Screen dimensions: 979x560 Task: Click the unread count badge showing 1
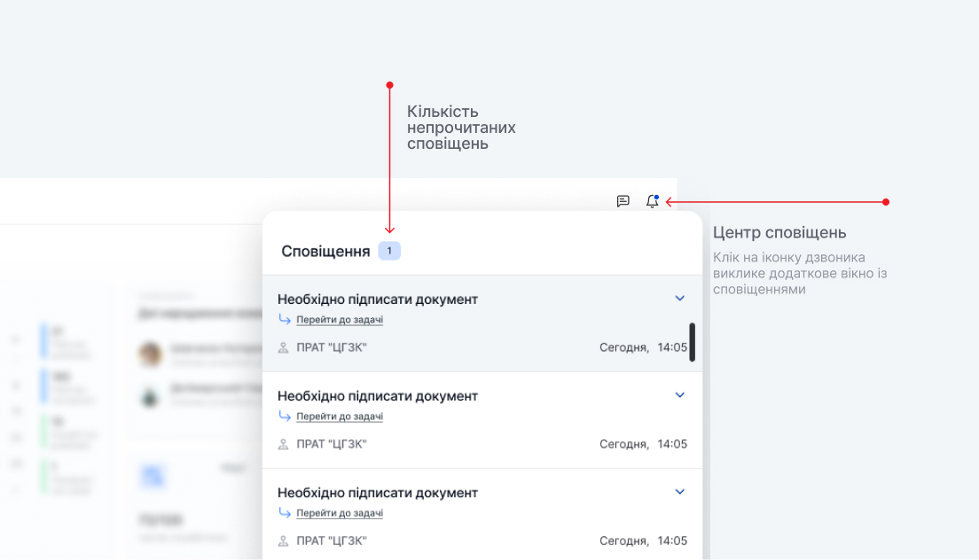coord(389,252)
